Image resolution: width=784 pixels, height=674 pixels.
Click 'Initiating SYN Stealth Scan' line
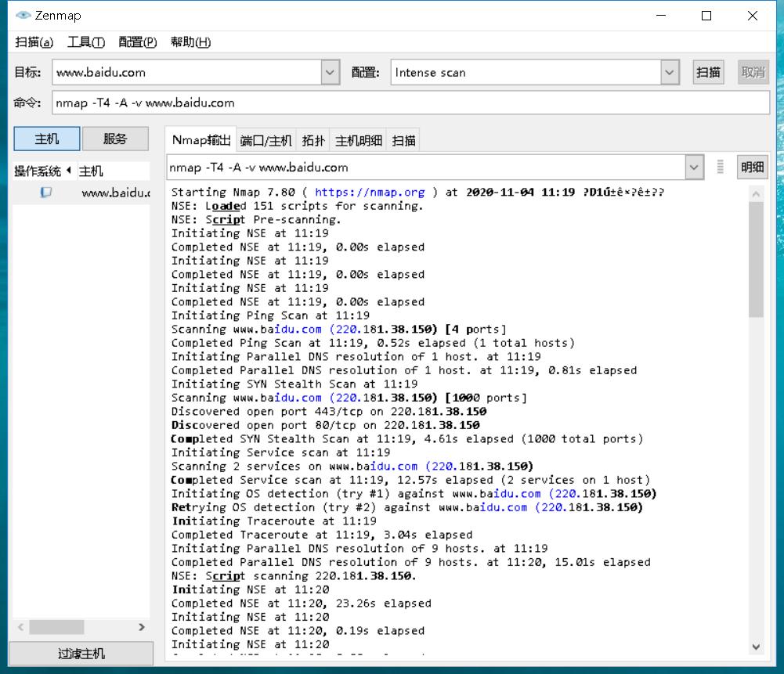[294, 384]
